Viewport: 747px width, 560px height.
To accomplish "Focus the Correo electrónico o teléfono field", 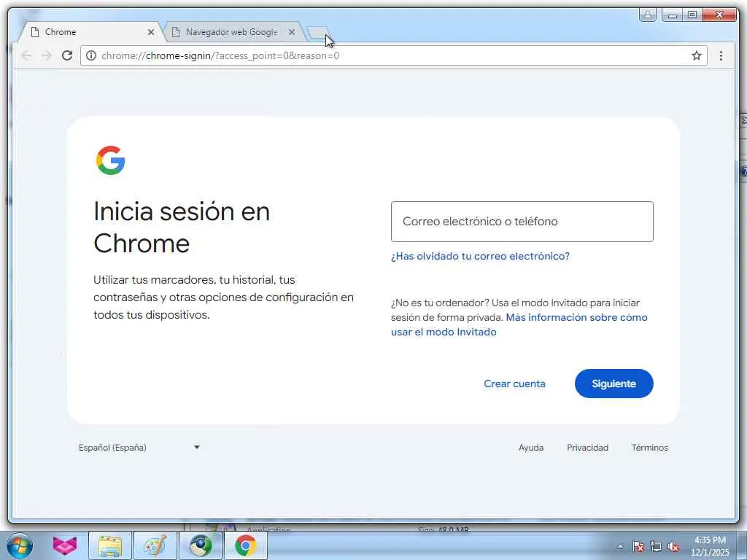I will click(x=522, y=222).
